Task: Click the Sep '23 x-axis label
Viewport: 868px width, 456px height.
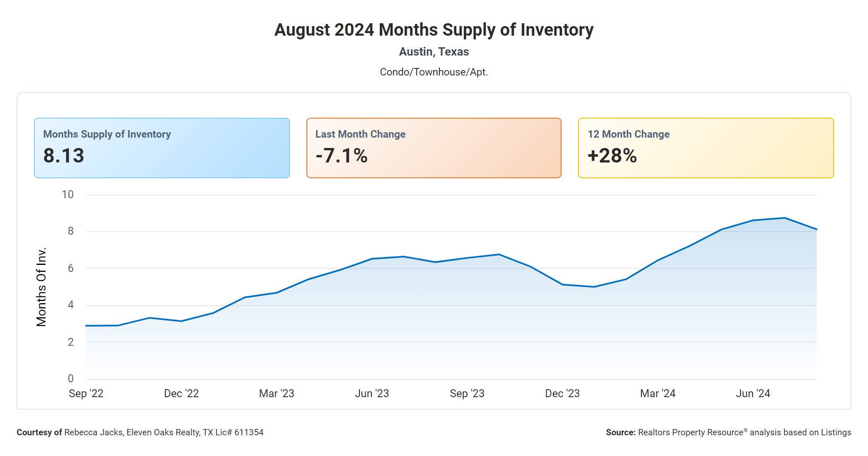Action: (x=467, y=393)
